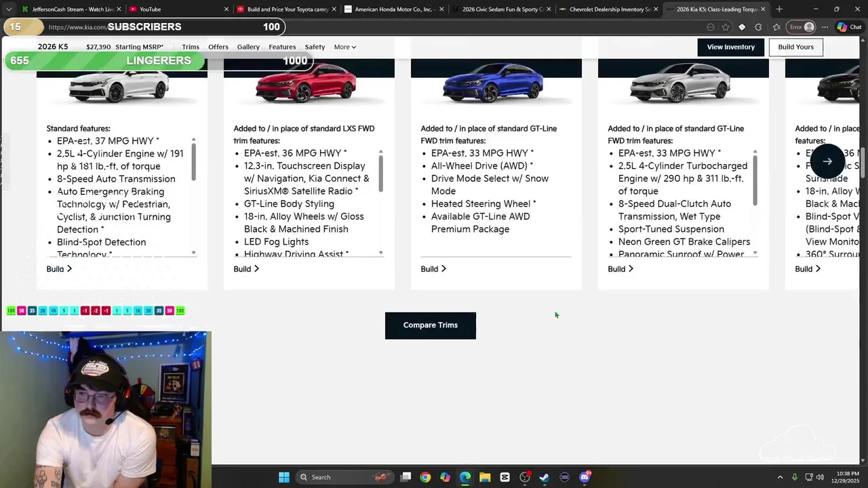Select the blue K5 car image

494,84
